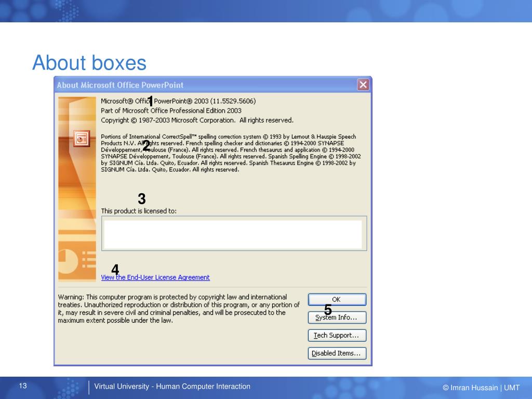View the End-User License Agreement link
Image resolution: width=532 pixels, height=399 pixels.
pos(155,277)
